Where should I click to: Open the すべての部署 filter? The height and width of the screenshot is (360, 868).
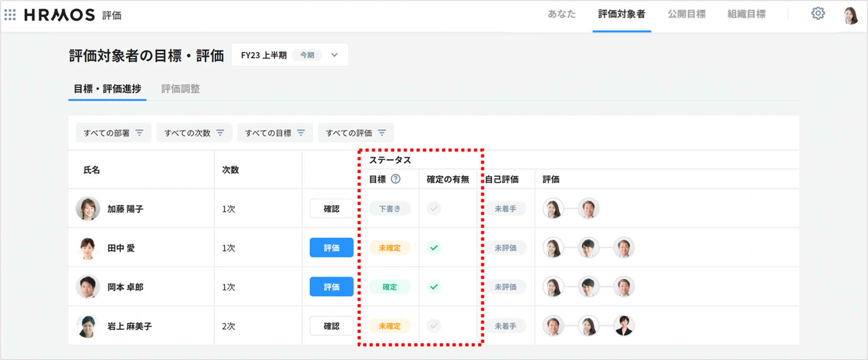(113, 133)
